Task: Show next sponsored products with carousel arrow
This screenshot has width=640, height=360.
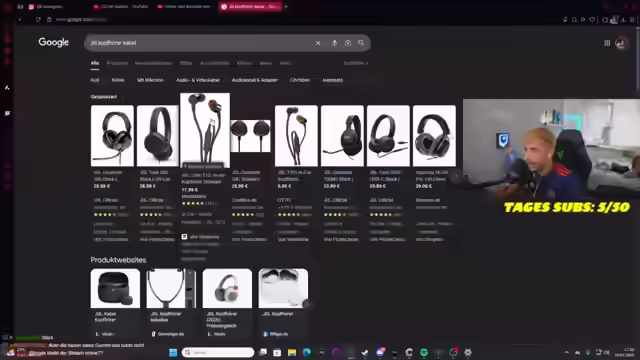Action: pos(456,176)
